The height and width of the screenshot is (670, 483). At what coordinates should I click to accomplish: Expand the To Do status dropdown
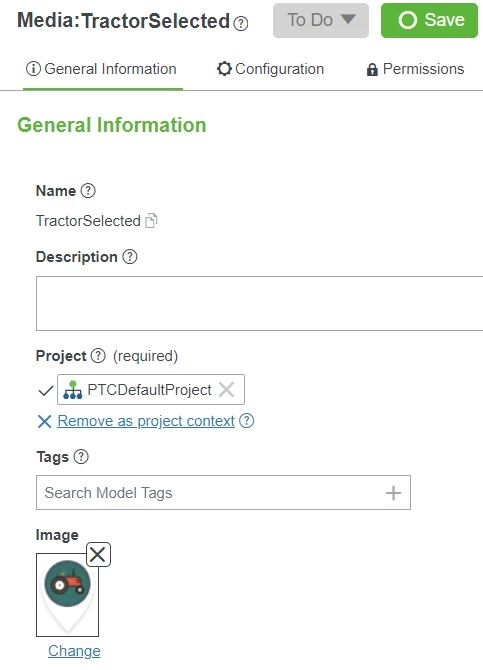pos(321,20)
